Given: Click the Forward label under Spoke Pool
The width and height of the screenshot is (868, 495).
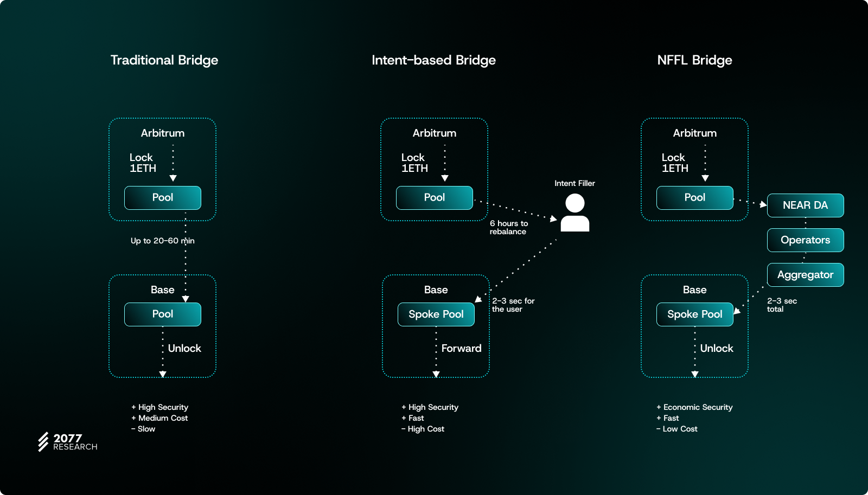Looking at the screenshot, I should [461, 349].
